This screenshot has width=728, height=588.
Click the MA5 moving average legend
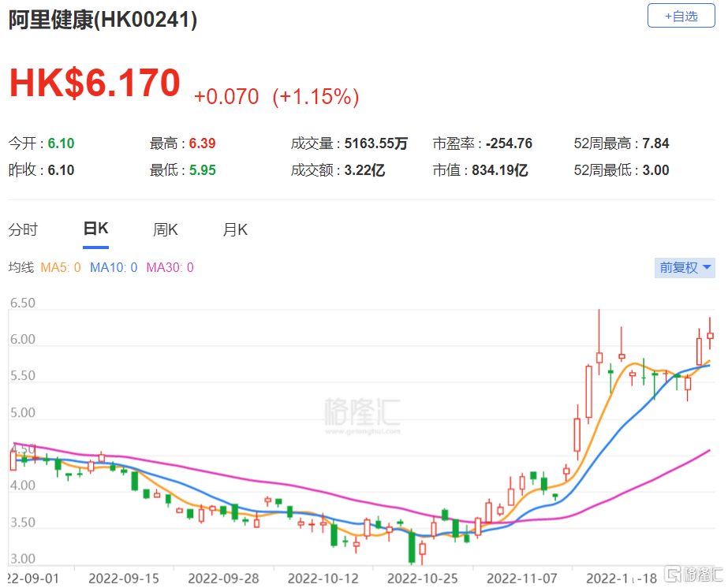click(61, 267)
